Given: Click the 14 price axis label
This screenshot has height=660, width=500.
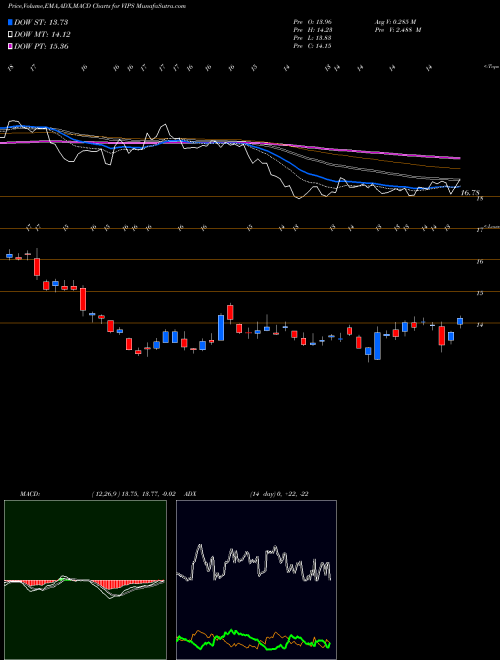Looking at the screenshot, I should (x=479, y=325).
